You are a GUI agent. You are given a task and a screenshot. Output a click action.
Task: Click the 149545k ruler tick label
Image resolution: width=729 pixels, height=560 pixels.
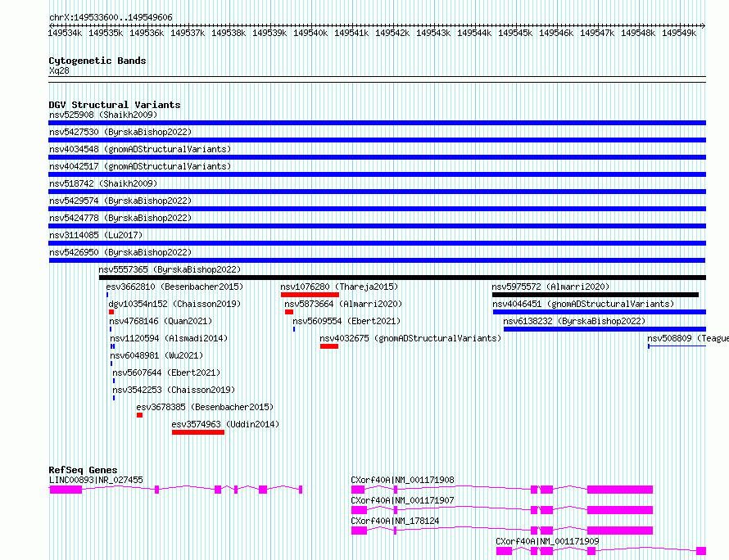point(515,33)
